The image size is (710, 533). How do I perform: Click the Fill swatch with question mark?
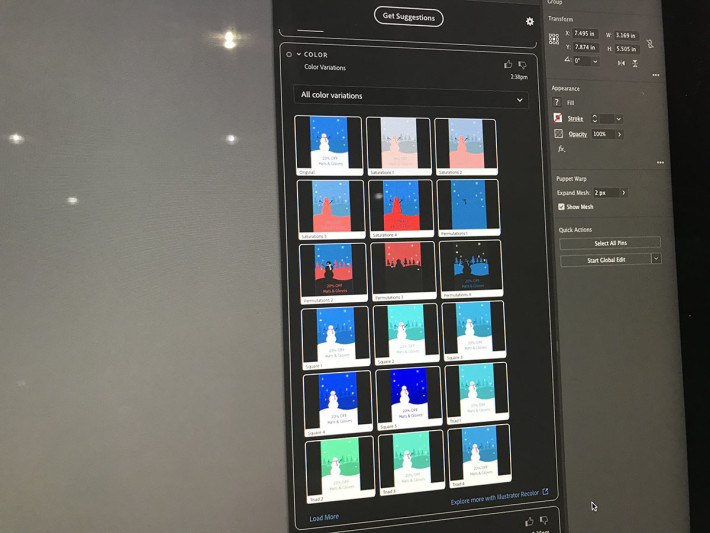(x=557, y=102)
